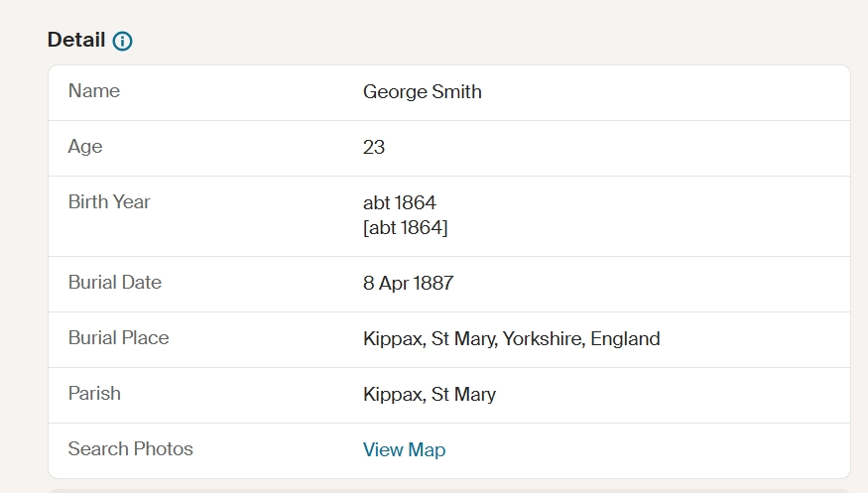
Task: Open the View Map link
Action: 404,449
